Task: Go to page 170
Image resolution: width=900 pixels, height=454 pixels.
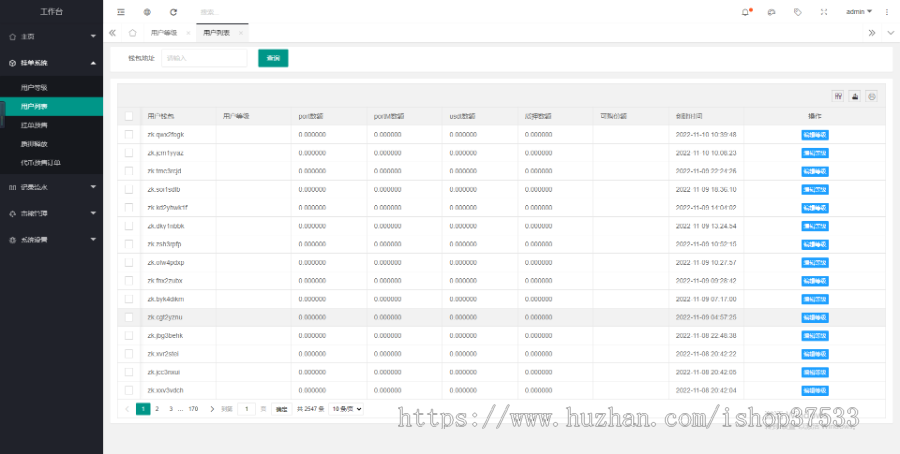Action: [x=193, y=409]
